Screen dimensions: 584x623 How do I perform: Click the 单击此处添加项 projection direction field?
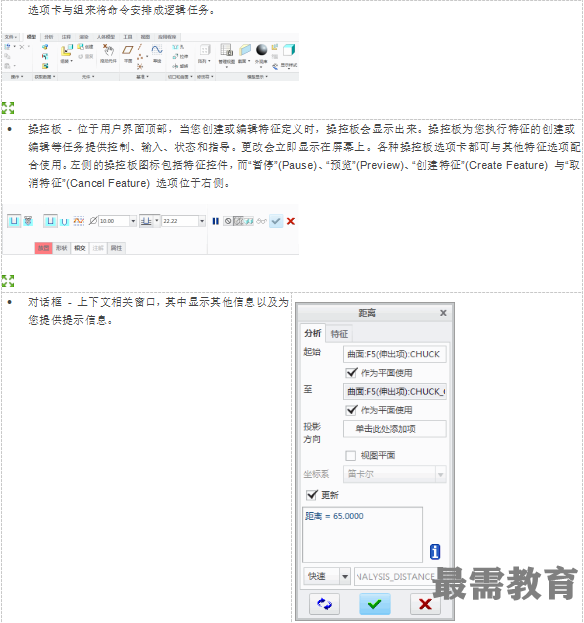click(394, 429)
